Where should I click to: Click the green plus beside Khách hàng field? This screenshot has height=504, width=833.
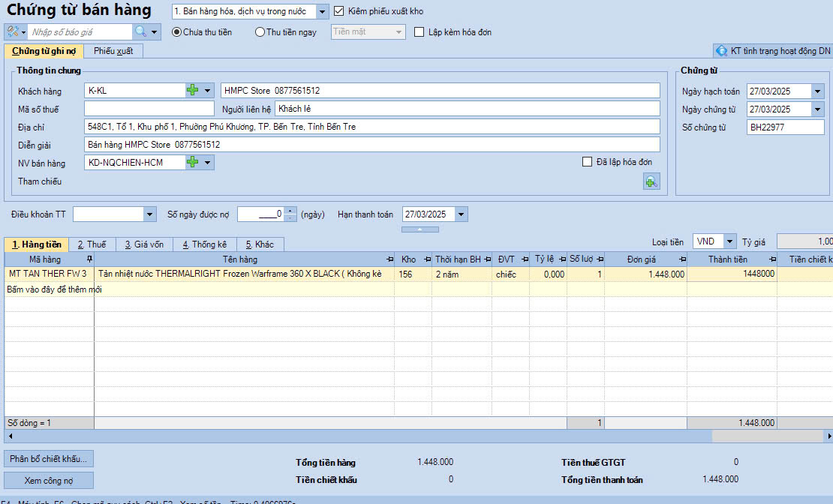pyautogui.click(x=193, y=91)
